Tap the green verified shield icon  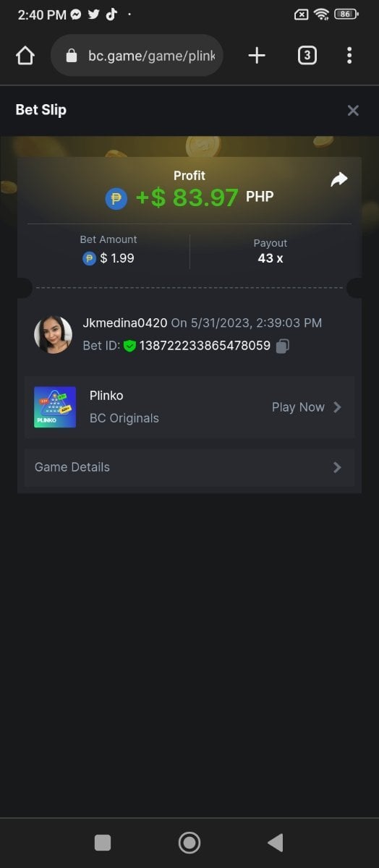(x=129, y=346)
